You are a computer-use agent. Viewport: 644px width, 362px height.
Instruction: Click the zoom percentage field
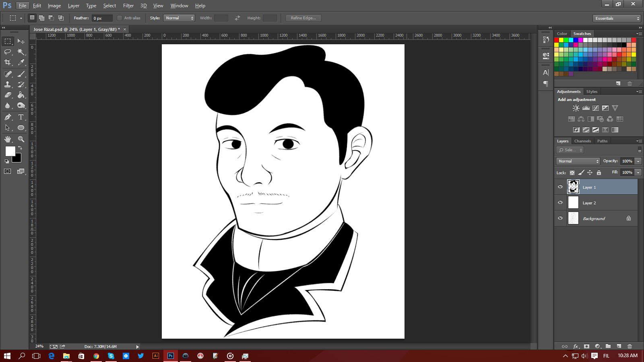click(39, 346)
